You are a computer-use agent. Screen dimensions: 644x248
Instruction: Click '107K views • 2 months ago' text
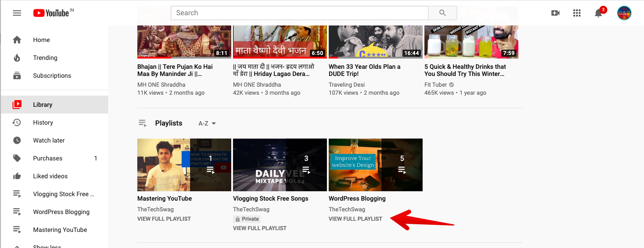364,93
